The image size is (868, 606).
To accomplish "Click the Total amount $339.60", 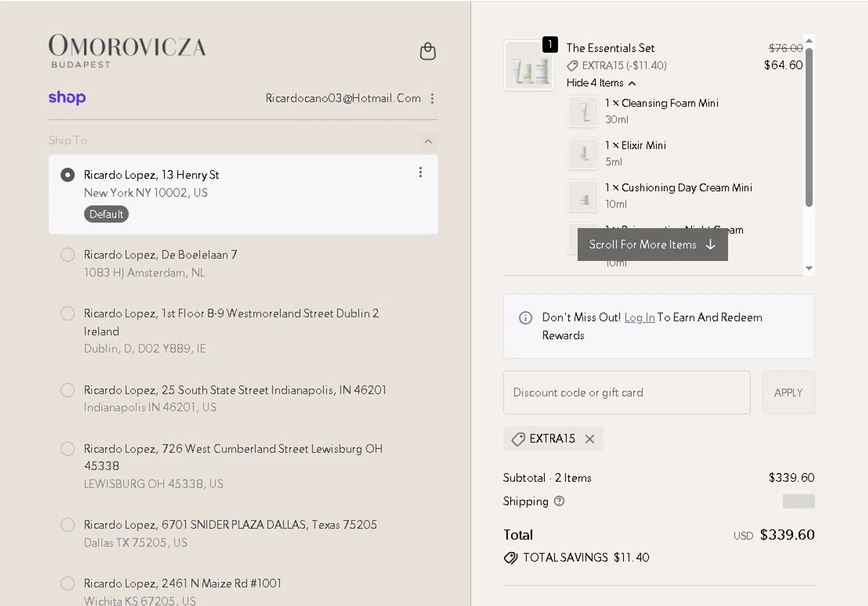I will (x=787, y=535).
